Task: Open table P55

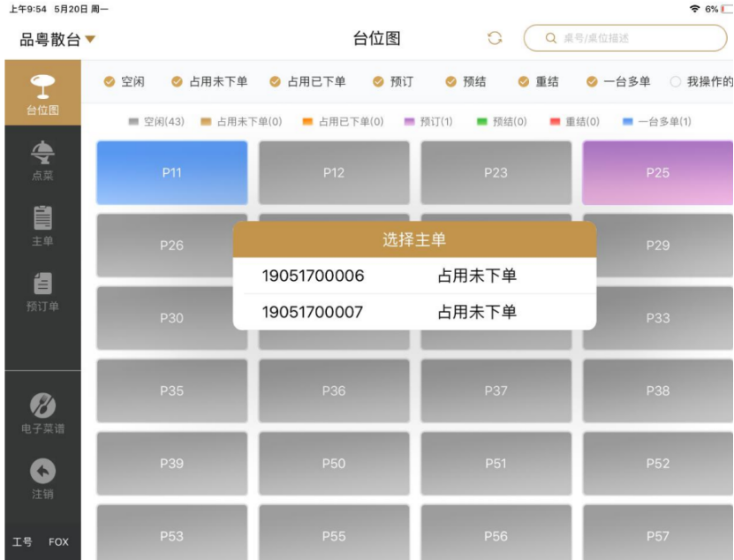Action: click(x=334, y=533)
